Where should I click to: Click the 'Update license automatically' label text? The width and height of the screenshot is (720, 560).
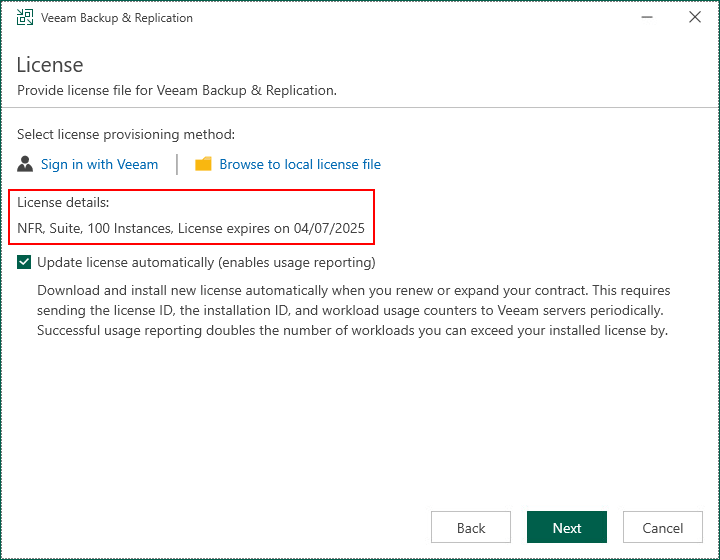tap(206, 263)
